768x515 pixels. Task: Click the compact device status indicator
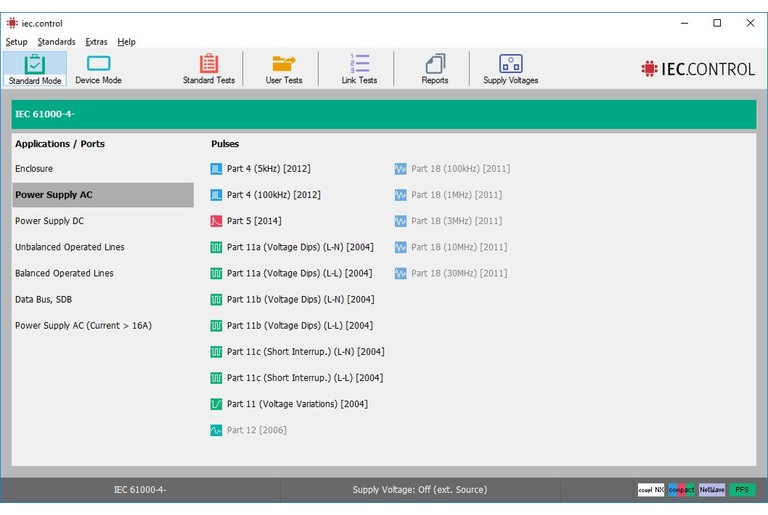click(681, 490)
